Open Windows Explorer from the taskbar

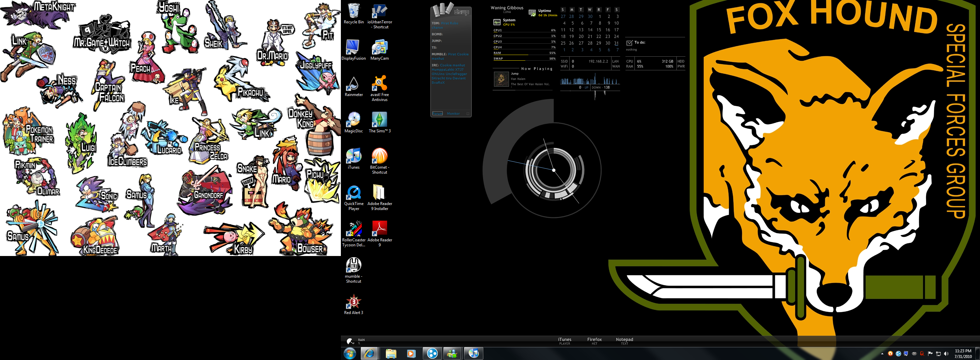coord(391,354)
